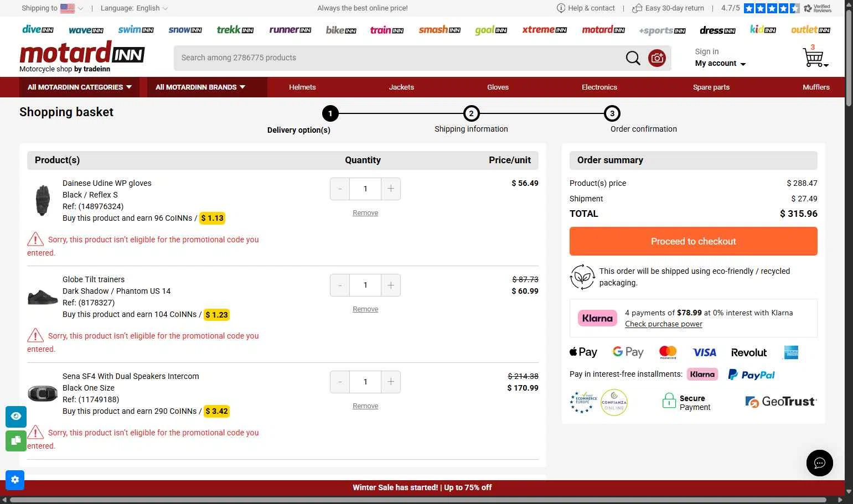853x504 pixels.
Task: Decrease quantity of Sena SF4 Intercom
Action: pyautogui.click(x=340, y=382)
